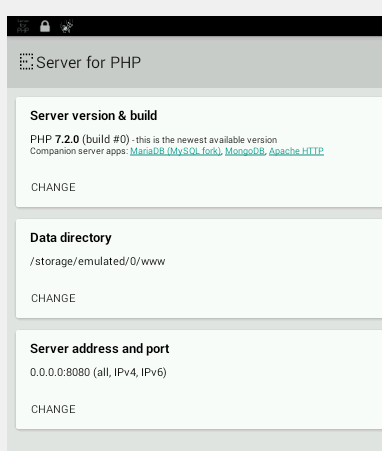Image resolution: width=382 pixels, height=451 pixels.
Task: Click CHANGE under Server version & build
Action: (x=53, y=187)
